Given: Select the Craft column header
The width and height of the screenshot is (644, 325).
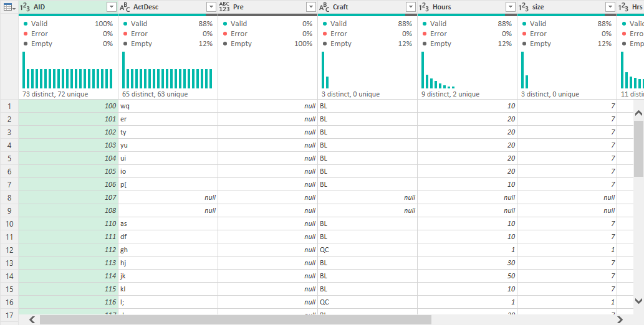Looking at the screenshot, I should pos(365,7).
